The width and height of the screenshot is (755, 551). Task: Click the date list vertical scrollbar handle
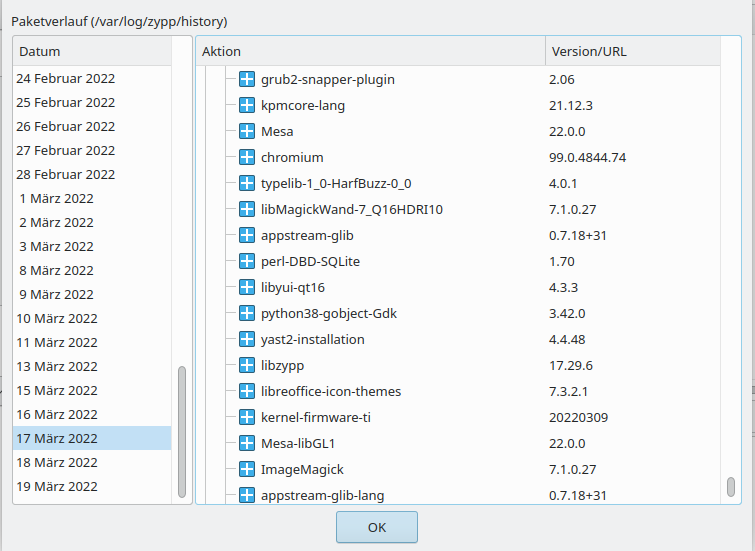(x=182, y=432)
